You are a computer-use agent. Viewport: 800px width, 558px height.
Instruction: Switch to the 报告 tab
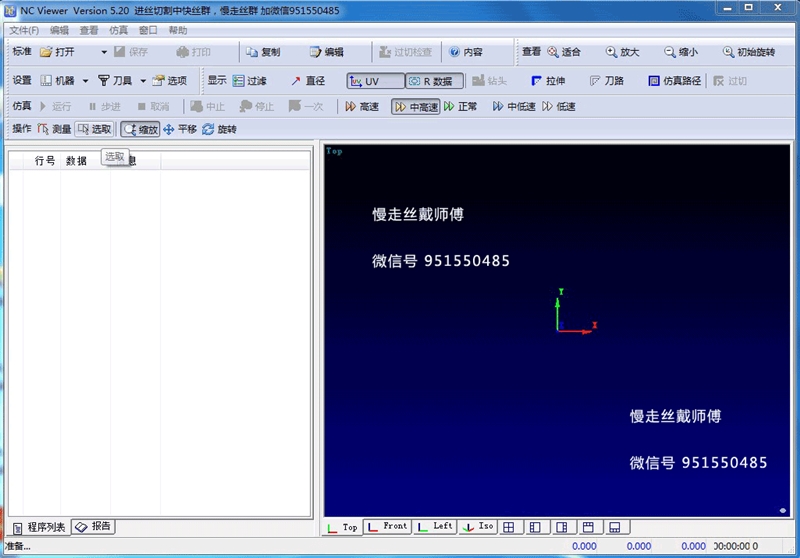click(94, 526)
